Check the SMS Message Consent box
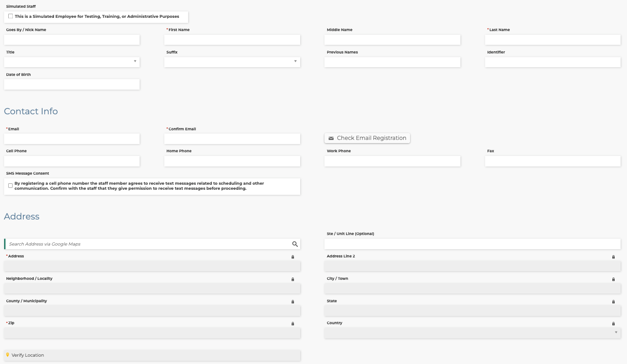Screen dimensions: 627x364 (x=11, y=186)
